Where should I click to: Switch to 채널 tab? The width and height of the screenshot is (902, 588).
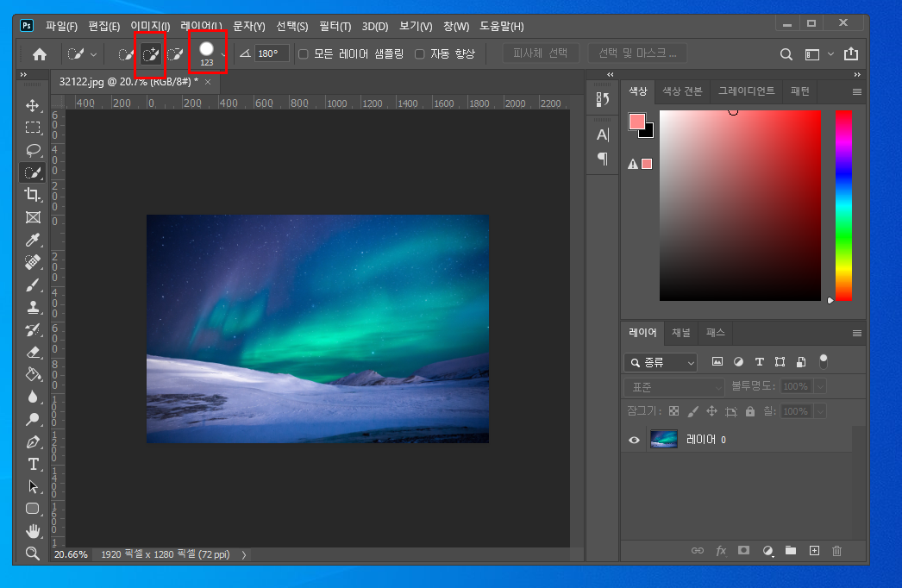(681, 333)
